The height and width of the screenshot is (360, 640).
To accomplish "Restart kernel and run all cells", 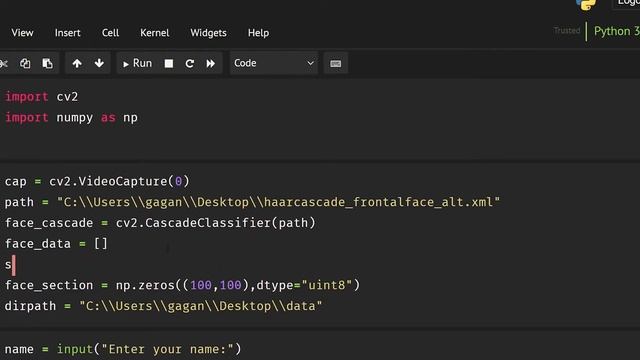I will coord(211,63).
